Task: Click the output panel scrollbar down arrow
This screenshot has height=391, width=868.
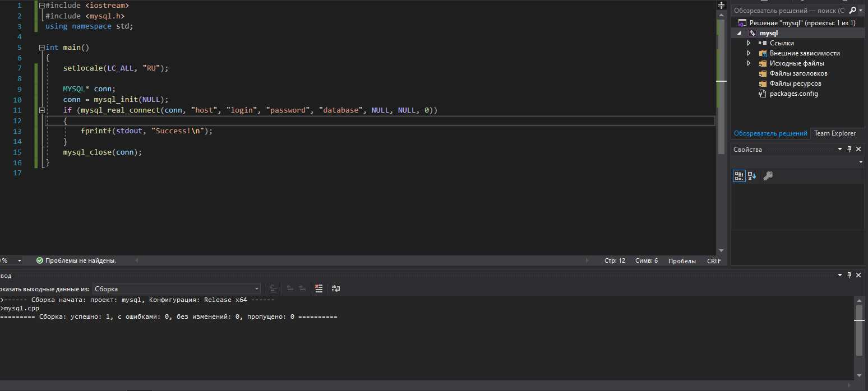Action: click(x=859, y=375)
